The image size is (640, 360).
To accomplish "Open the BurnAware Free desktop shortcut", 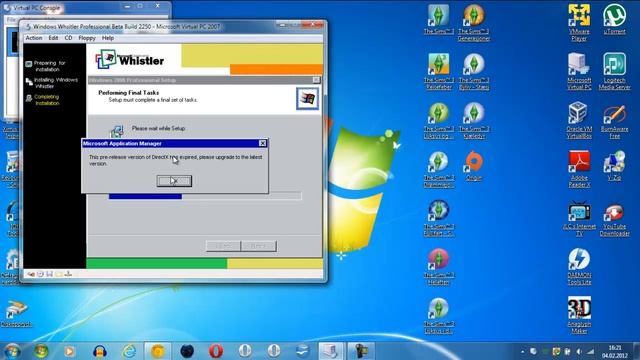I will (x=614, y=120).
